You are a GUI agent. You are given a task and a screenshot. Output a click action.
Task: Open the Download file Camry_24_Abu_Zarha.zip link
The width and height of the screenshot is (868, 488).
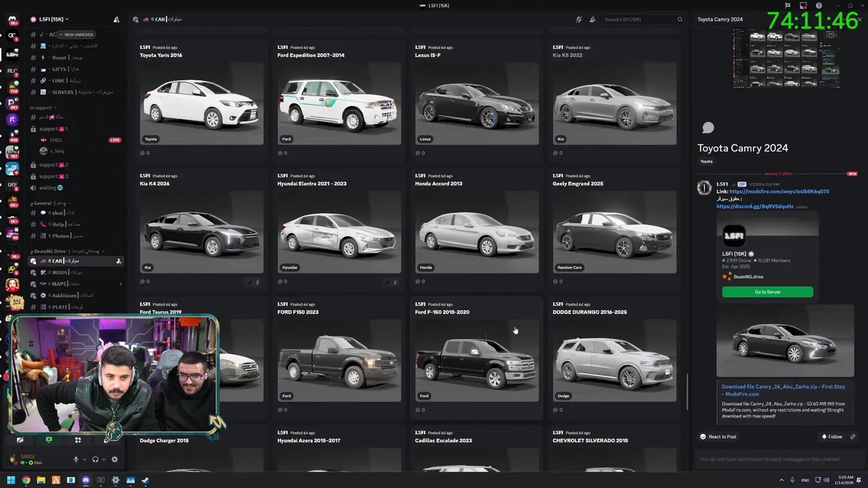click(x=783, y=390)
